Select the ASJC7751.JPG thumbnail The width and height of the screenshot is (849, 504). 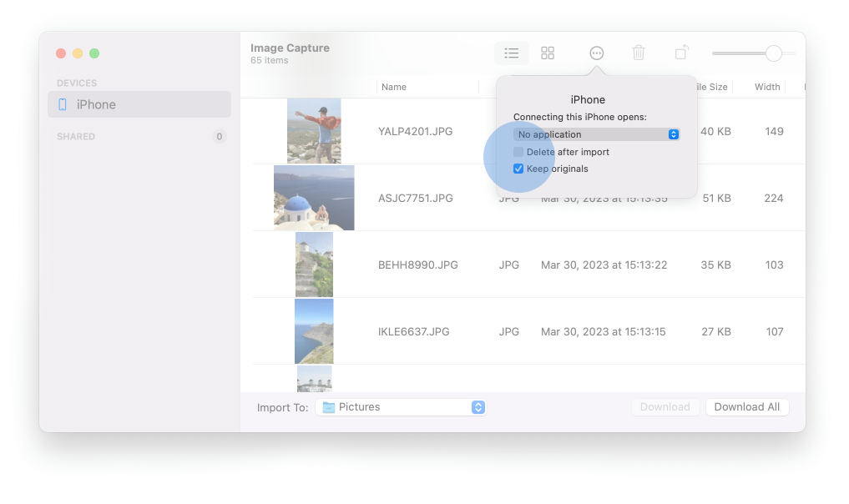314,198
